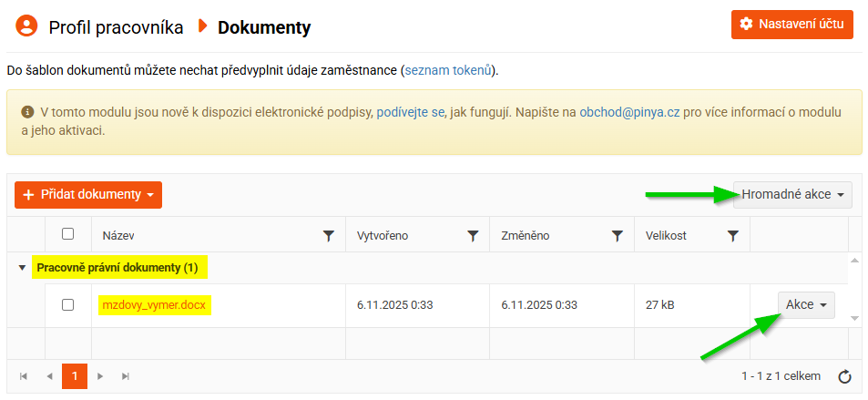Tick the select-all header checkbox

(x=68, y=234)
